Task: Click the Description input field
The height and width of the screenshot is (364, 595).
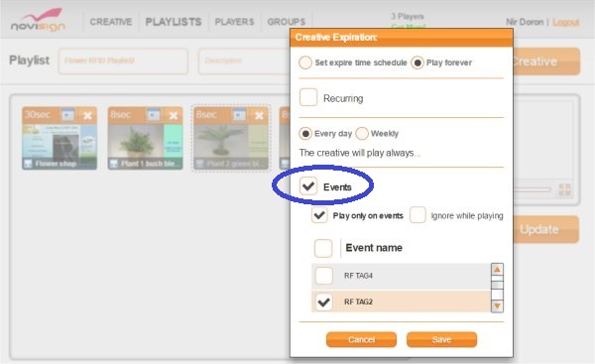Action: [244, 61]
